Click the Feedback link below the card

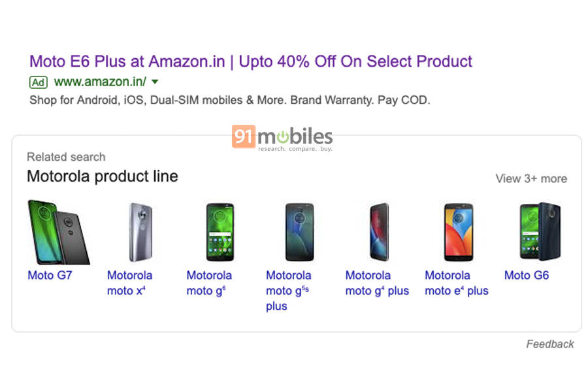point(550,344)
